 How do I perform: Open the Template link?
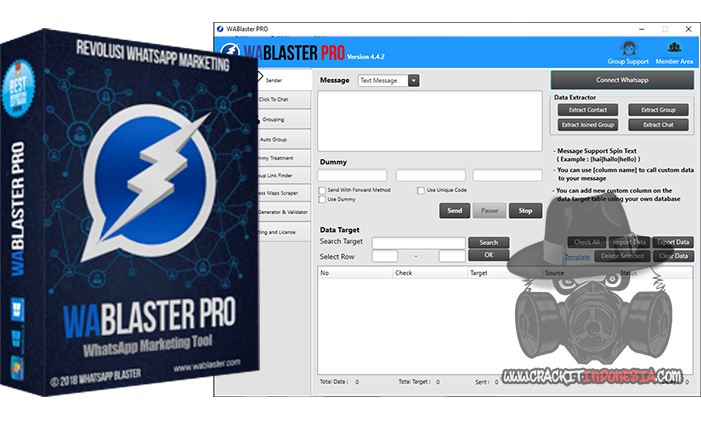pos(577,257)
